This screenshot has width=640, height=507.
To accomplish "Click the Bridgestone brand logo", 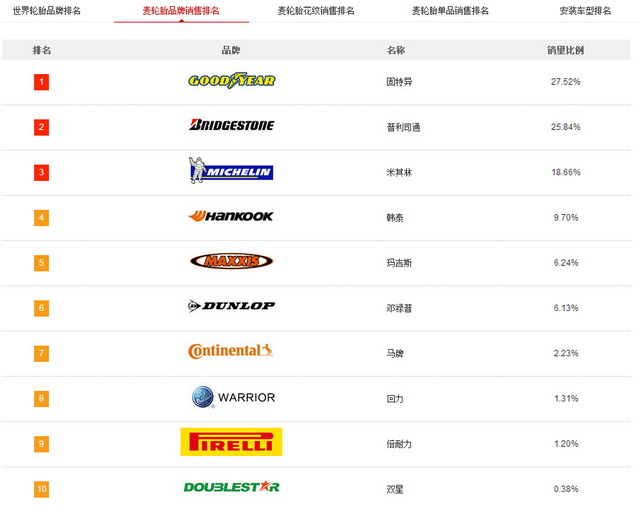I will pos(231,125).
